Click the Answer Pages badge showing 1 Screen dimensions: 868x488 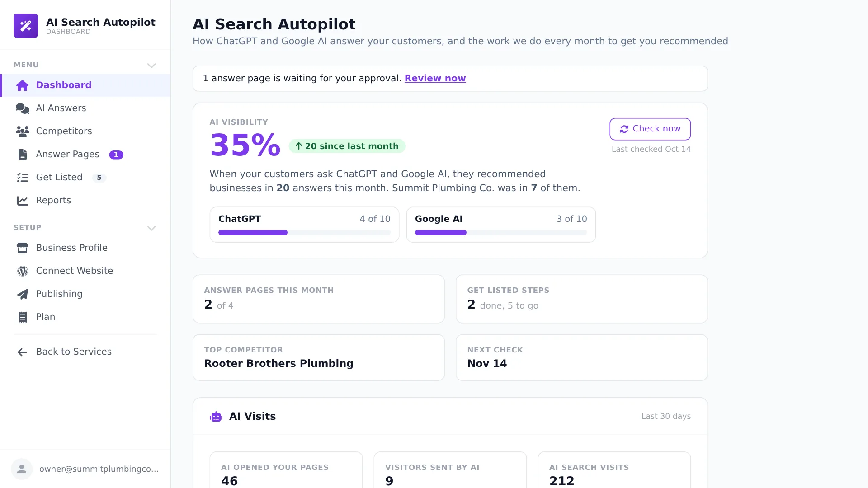tap(116, 155)
